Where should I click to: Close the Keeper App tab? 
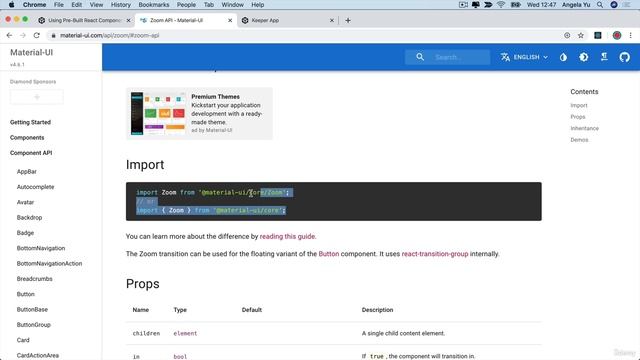(x=332, y=20)
